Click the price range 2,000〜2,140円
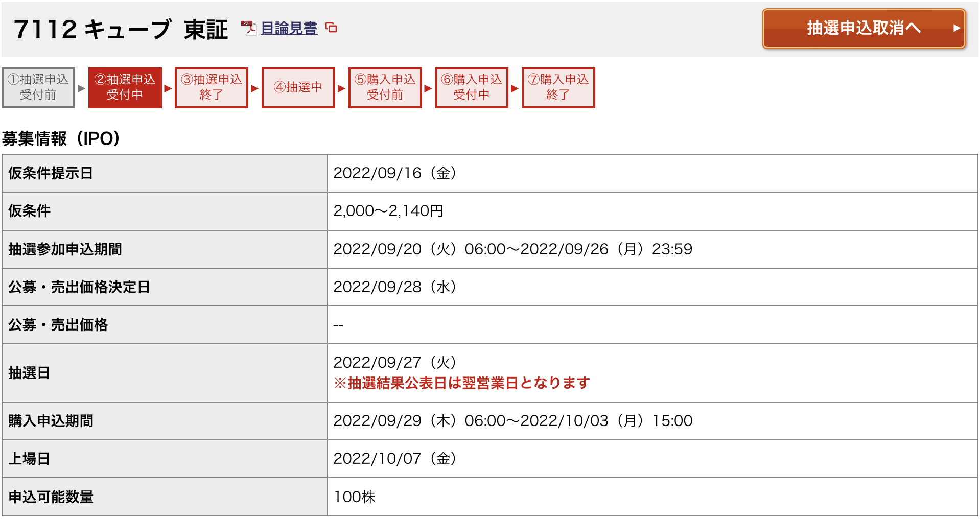This screenshot has width=980, height=519. coord(388,211)
